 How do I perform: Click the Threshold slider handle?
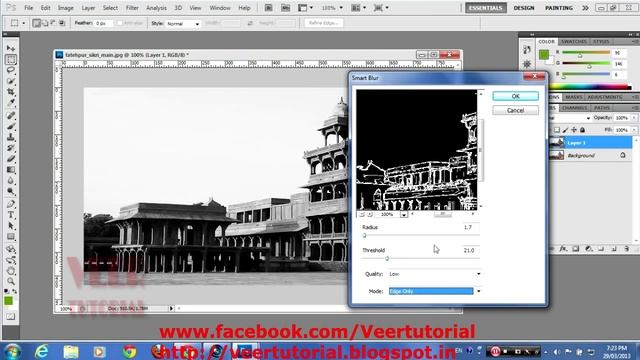(387, 258)
